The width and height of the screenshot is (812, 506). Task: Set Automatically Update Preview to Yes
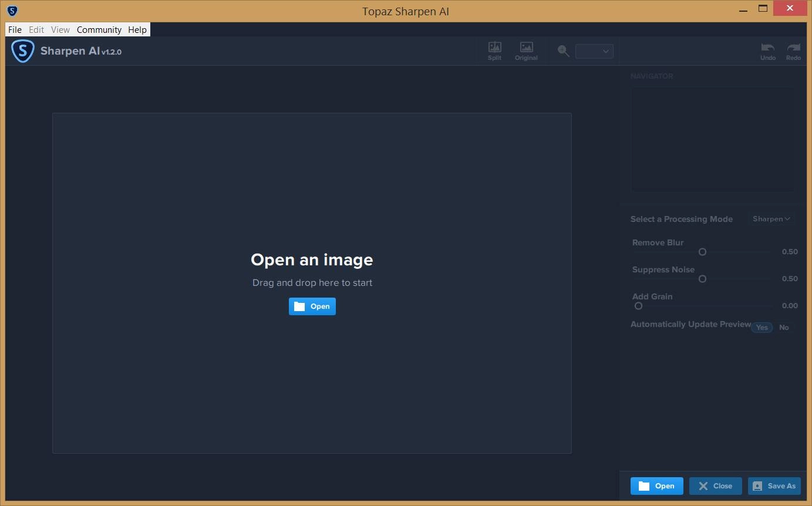tap(762, 328)
